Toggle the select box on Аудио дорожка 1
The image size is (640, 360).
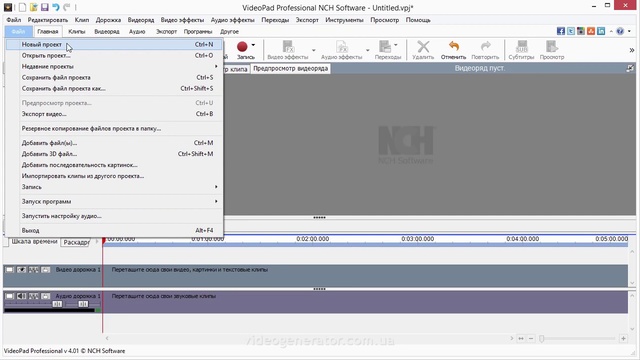9,296
